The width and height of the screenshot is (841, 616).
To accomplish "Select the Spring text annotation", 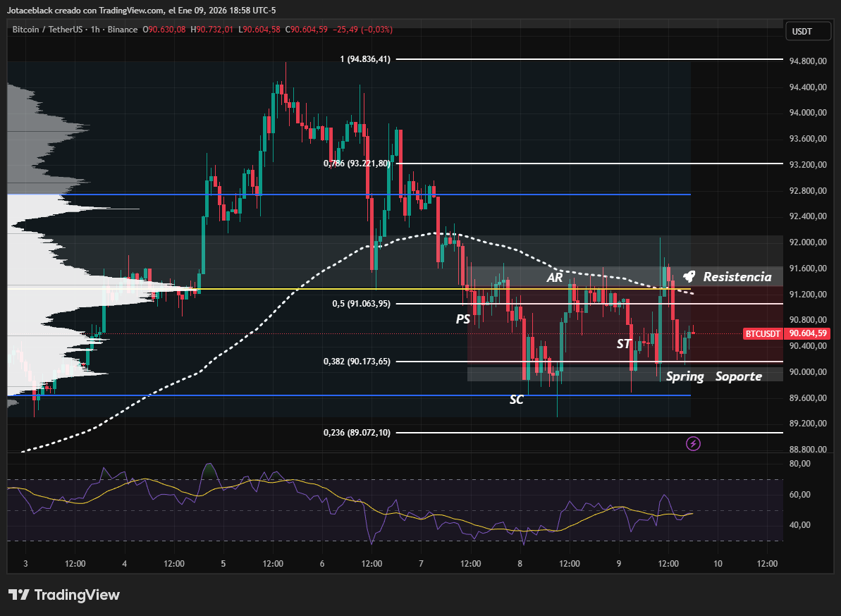I will (685, 376).
